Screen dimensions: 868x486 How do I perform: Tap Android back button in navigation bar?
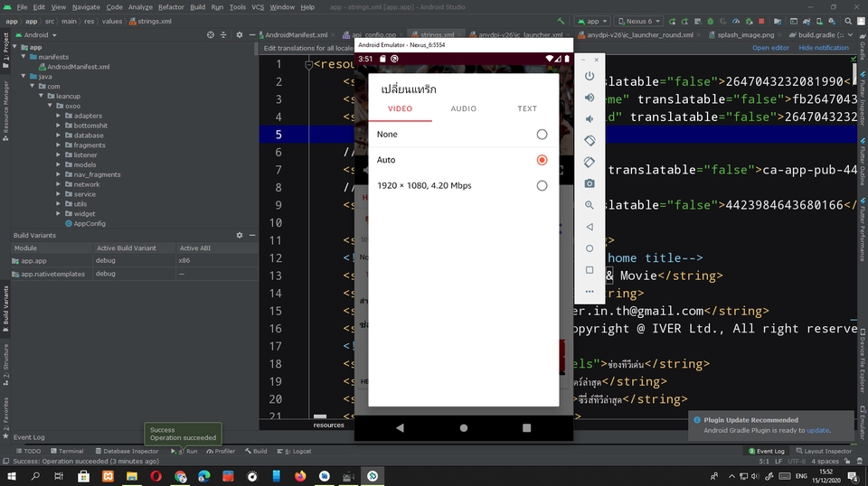click(400, 428)
